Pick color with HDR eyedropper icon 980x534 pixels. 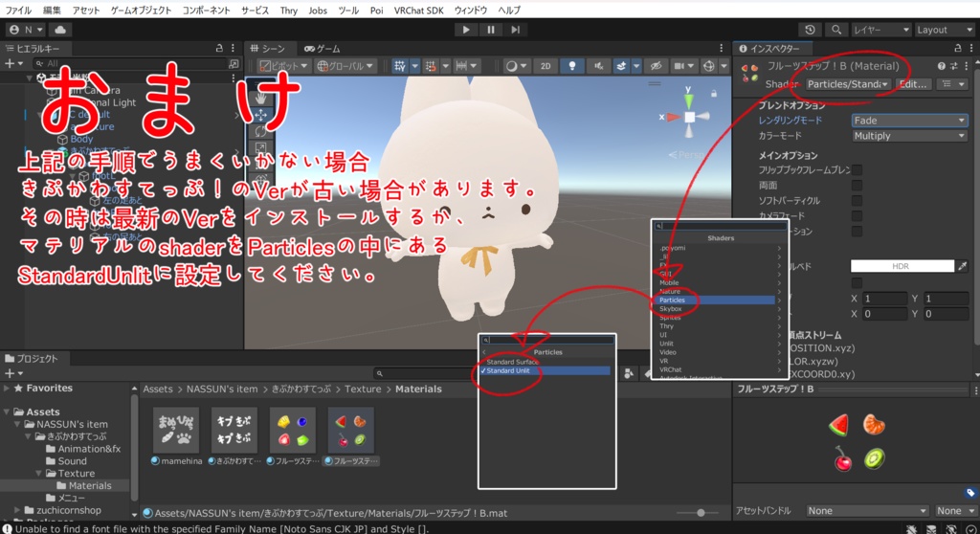963,266
